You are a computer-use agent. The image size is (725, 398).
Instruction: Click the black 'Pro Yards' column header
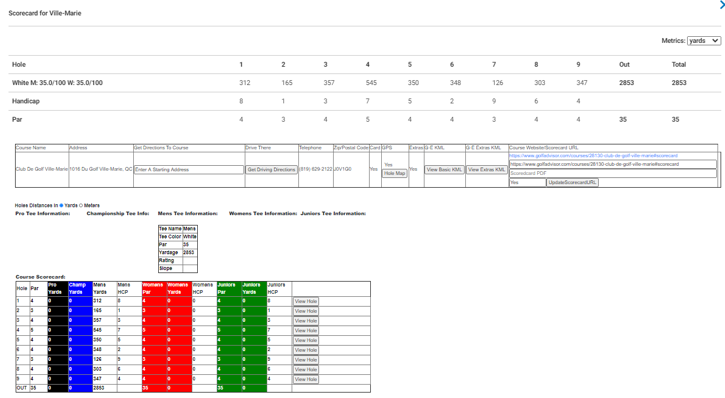point(57,288)
